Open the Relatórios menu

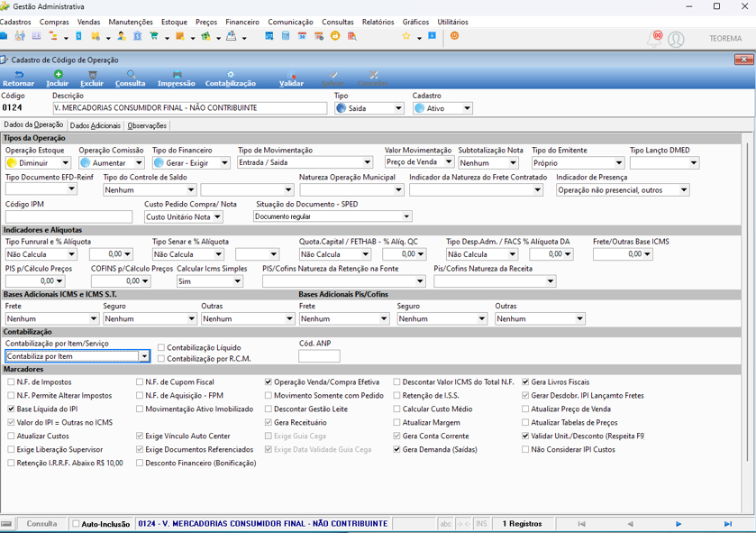click(x=378, y=23)
